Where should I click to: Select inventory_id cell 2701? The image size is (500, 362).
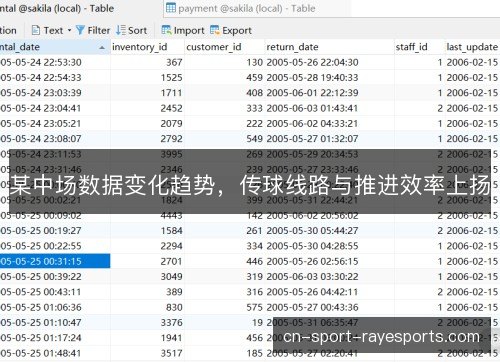coord(147,261)
